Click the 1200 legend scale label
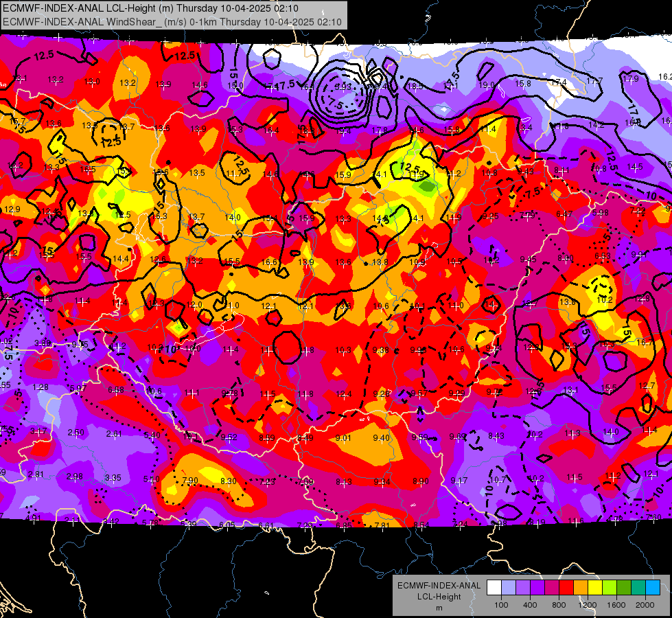The width and height of the screenshot is (672, 618). pyautogui.click(x=588, y=605)
